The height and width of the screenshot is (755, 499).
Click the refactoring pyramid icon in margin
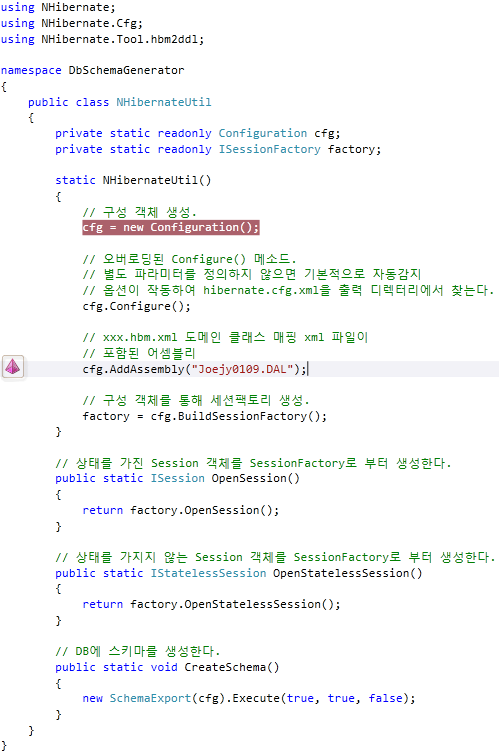[x=13, y=367]
